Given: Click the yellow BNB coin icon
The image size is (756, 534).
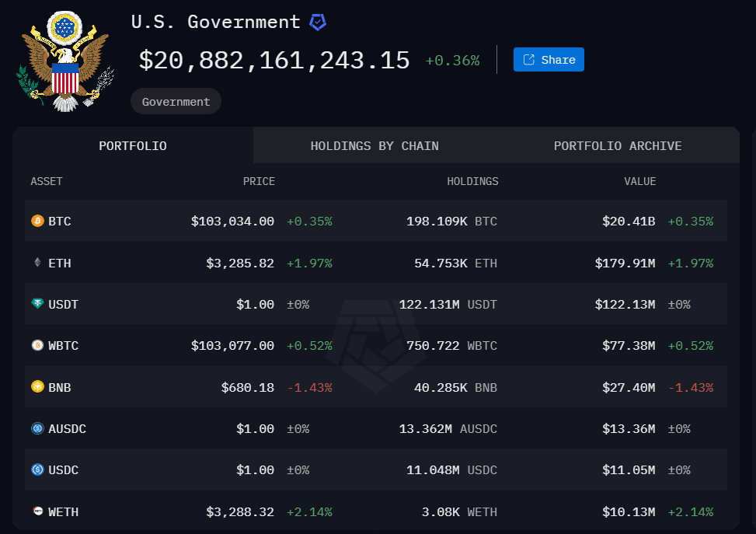Looking at the screenshot, I should (x=37, y=387).
